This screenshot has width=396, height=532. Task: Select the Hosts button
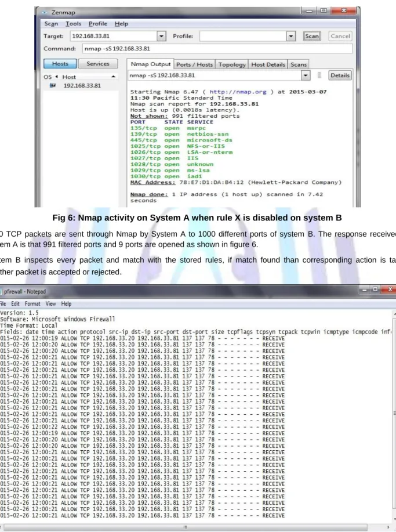[x=60, y=64]
